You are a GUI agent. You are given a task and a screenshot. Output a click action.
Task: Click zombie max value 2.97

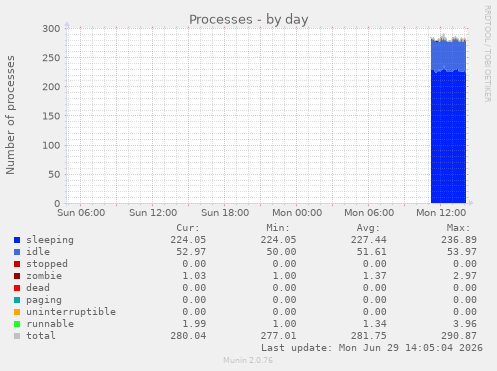tap(465, 276)
